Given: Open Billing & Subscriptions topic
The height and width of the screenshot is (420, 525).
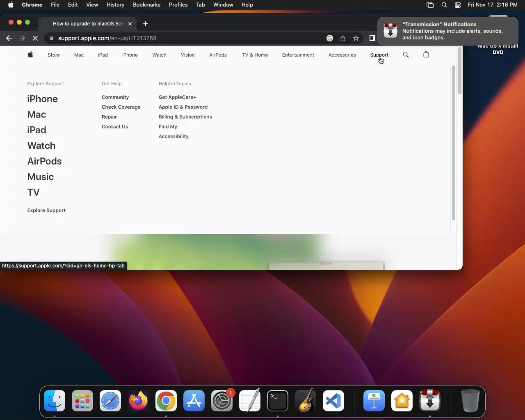Looking at the screenshot, I should [185, 117].
